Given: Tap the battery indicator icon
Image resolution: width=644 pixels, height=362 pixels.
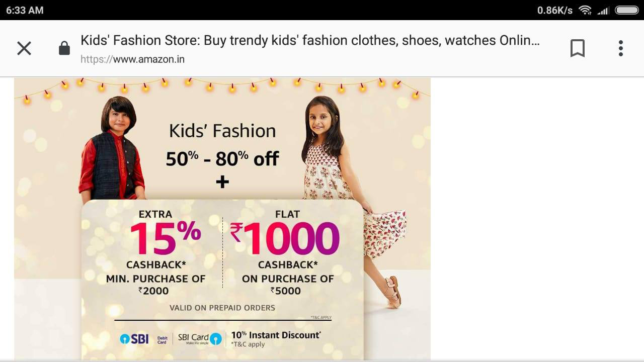Looking at the screenshot, I should [626, 10].
